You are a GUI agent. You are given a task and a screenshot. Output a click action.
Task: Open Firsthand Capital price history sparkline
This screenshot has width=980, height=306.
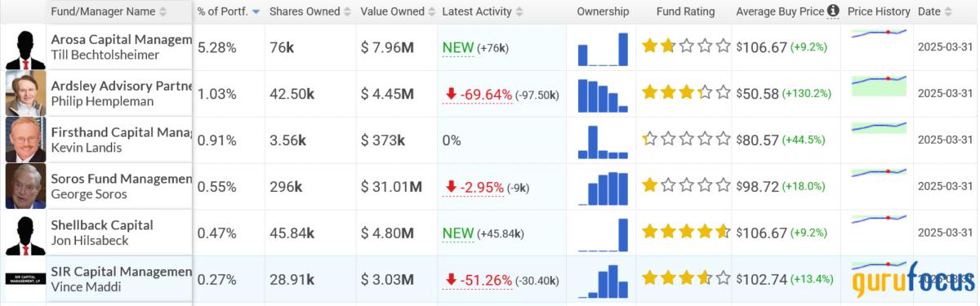879,131
